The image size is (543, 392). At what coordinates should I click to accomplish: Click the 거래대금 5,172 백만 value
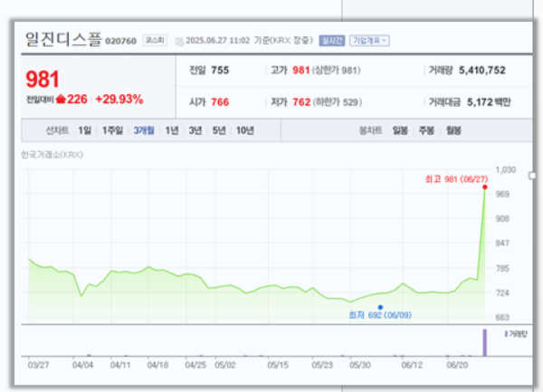pos(489,102)
